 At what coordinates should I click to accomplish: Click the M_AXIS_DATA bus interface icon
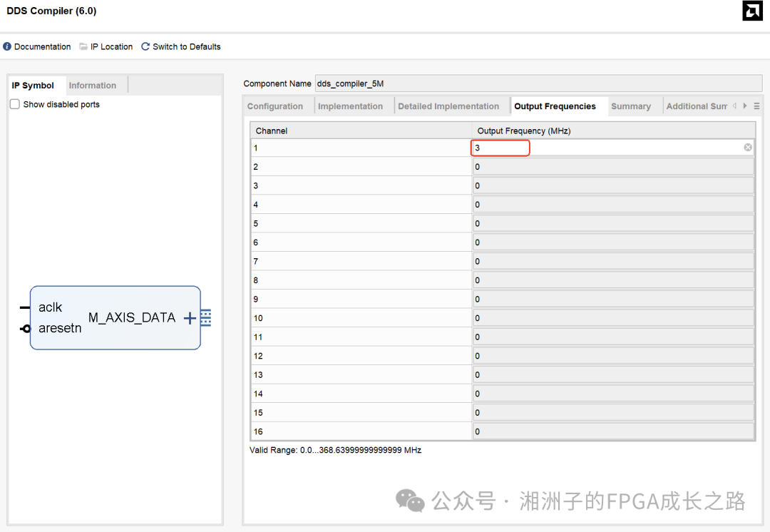tap(206, 318)
